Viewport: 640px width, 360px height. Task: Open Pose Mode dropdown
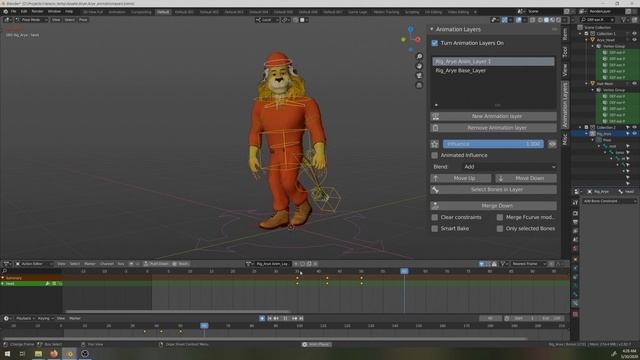(x=31, y=20)
